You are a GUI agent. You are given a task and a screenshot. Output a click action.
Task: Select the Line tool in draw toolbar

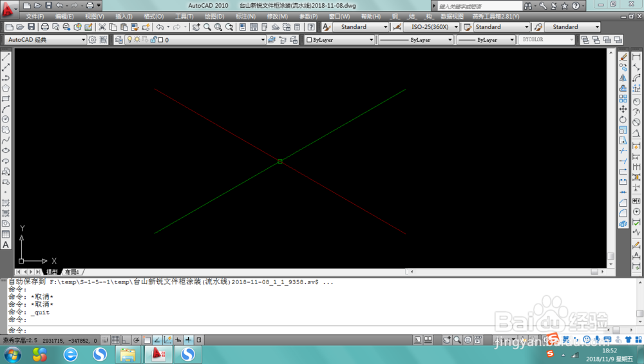pyautogui.click(x=6, y=57)
